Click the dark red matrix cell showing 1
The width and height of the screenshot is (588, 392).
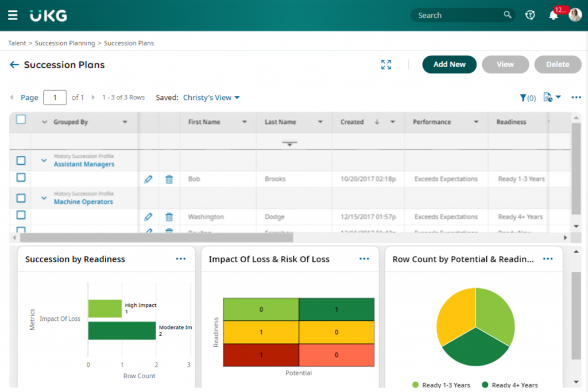pyautogui.click(x=261, y=355)
